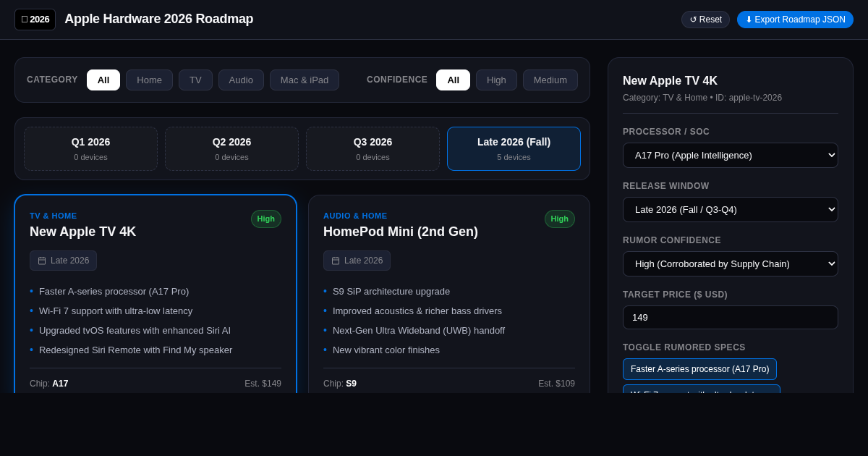
Task: Export the roadmap as JSON
Action: point(795,20)
